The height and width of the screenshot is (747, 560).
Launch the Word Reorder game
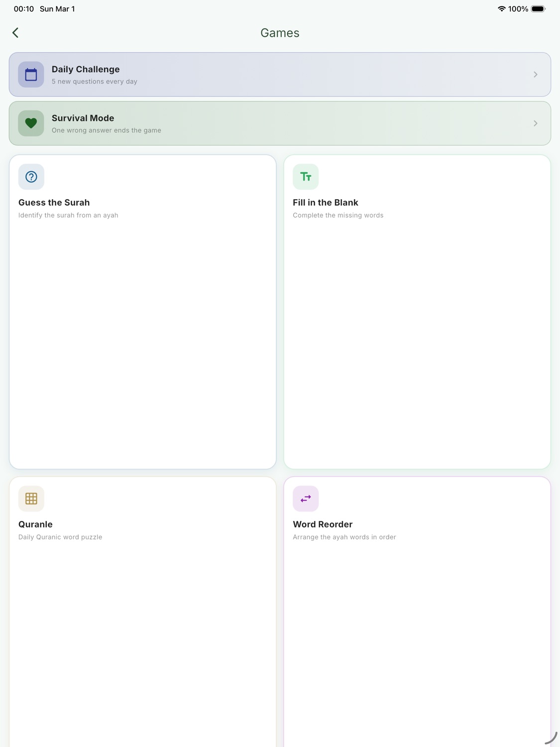(x=417, y=612)
